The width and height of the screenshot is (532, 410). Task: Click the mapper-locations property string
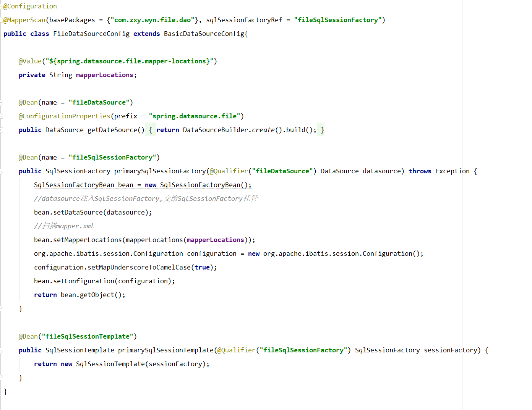tap(130, 61)
